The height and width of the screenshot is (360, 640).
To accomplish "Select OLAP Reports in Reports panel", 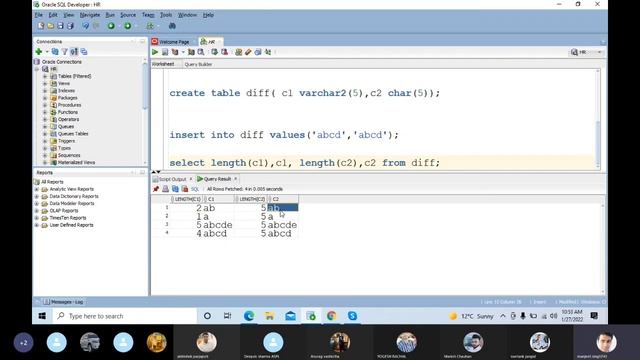I will [64, 211].
